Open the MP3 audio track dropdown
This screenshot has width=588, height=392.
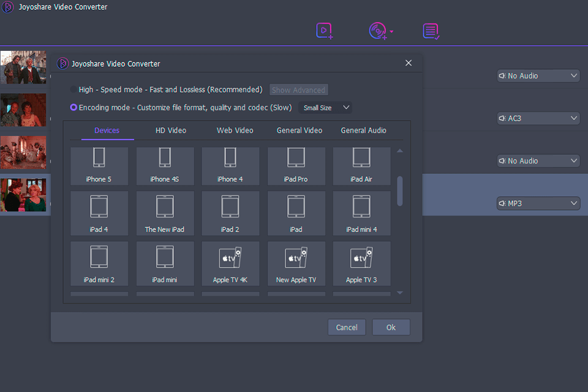(x=538, y=203)
